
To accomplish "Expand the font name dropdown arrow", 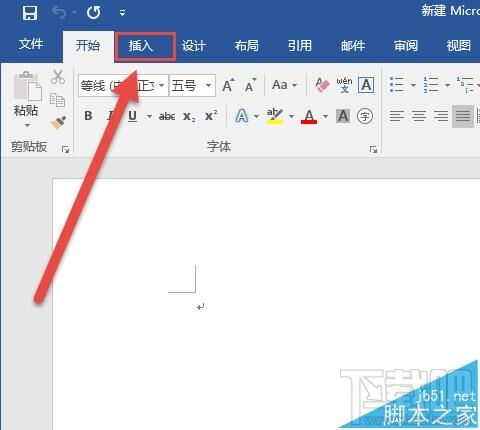I will coord(162,86).
